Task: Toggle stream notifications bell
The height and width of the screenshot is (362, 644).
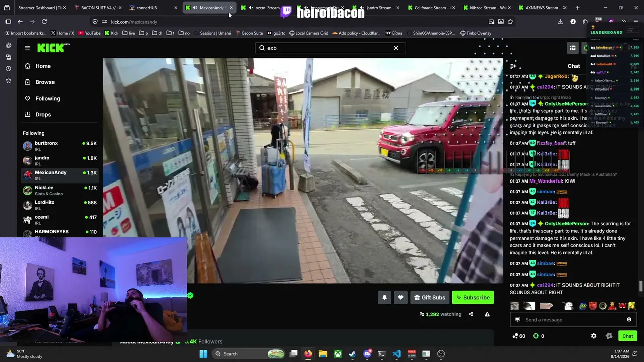Action: tap(384, 297)
